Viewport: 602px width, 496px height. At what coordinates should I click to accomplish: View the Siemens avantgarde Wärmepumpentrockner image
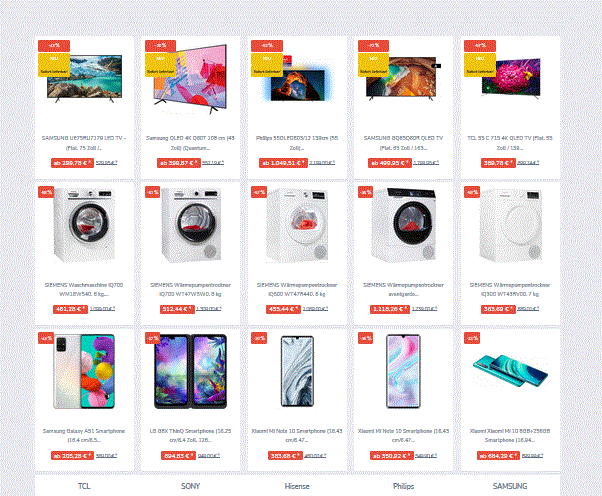tap(404, 225)
